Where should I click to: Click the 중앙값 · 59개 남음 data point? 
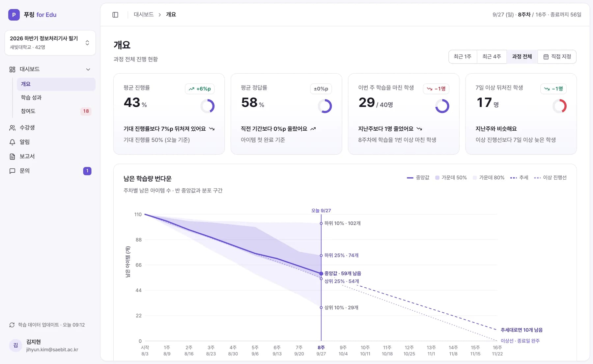[321, 273]
